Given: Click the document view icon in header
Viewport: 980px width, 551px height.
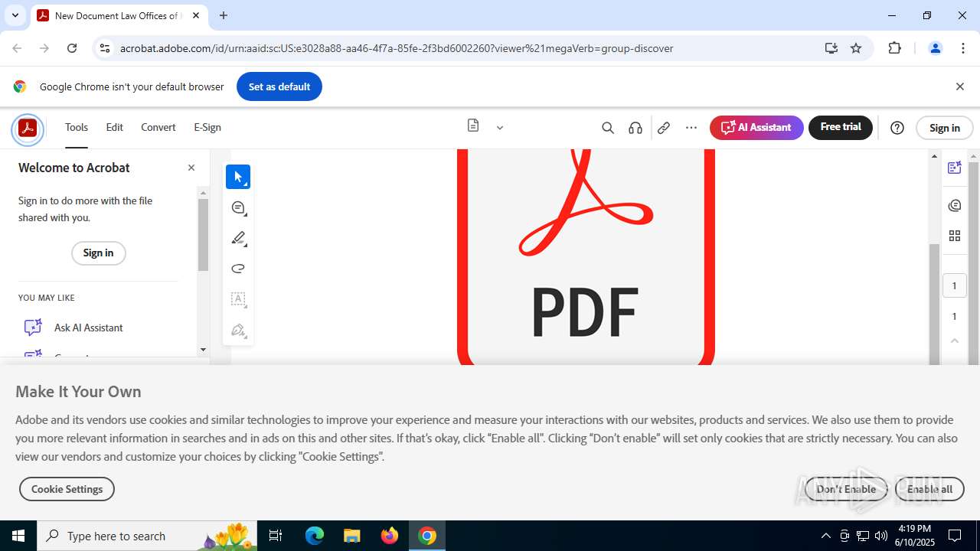Looking at the screenshot, I should click(473, 126).
